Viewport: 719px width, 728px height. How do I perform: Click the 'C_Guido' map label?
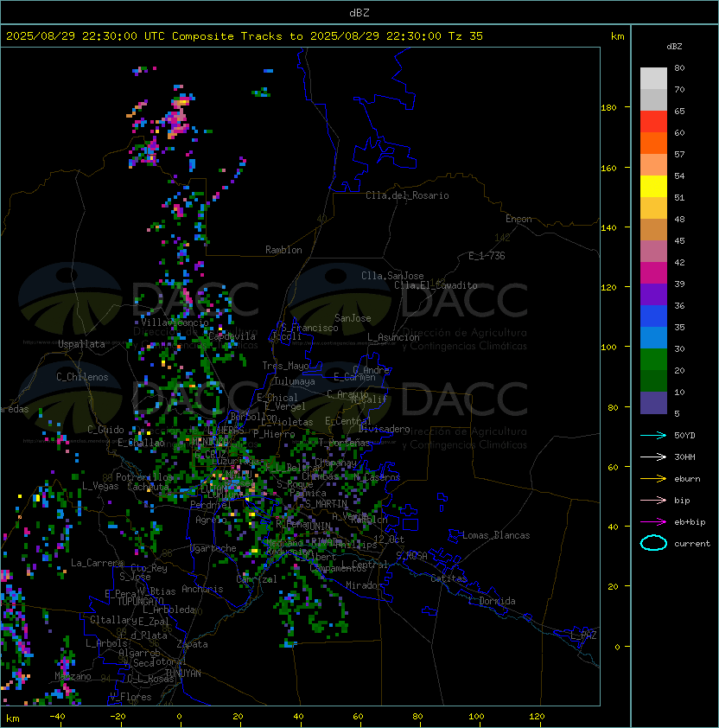click(x=105, y=430)
